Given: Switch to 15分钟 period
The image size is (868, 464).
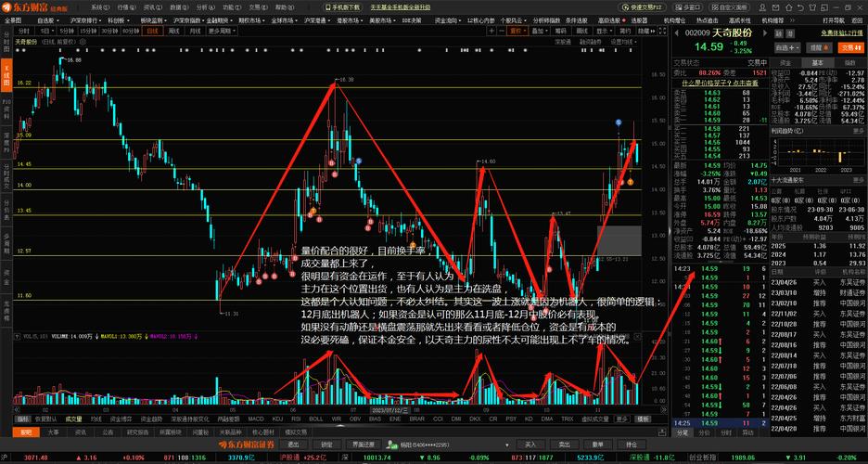Looking at the screenshot, I should pos(88,31).
